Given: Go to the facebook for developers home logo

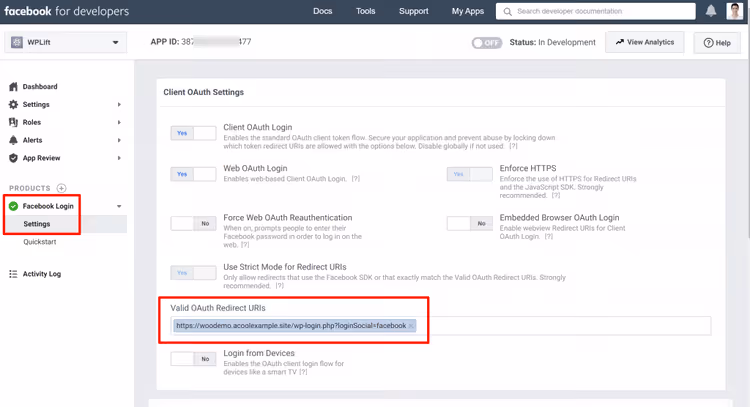Looking at the screenshot, I should [66, 11].
